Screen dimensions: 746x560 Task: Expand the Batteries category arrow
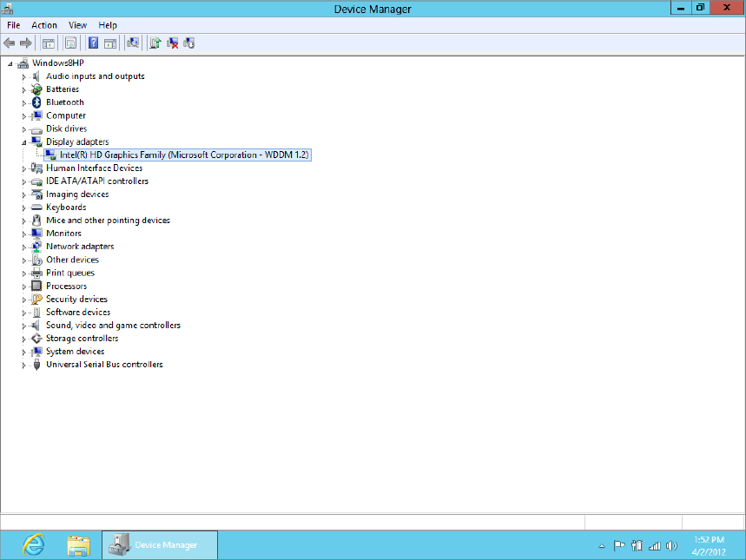pyautogui.click(x=23, y=89)
